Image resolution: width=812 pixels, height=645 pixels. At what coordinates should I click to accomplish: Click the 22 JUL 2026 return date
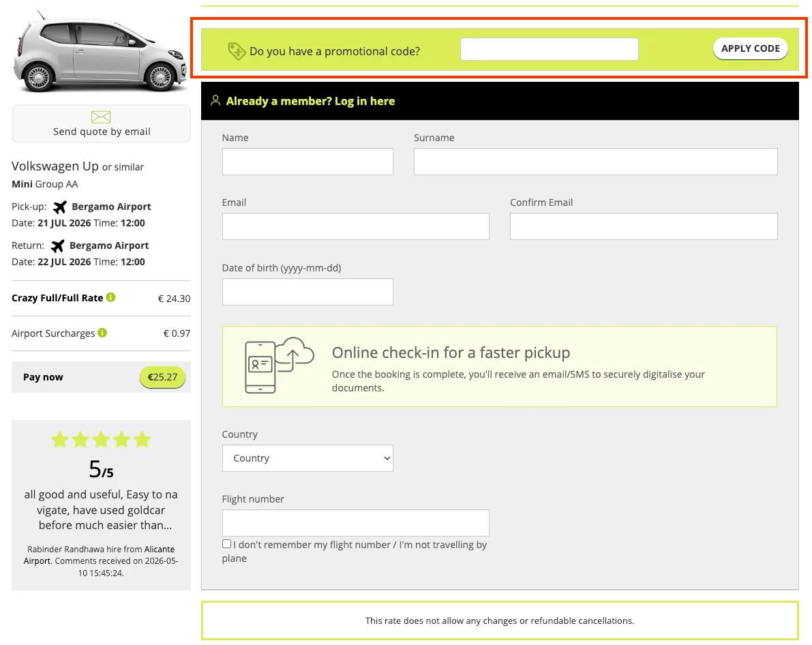[x=64, y=262]
